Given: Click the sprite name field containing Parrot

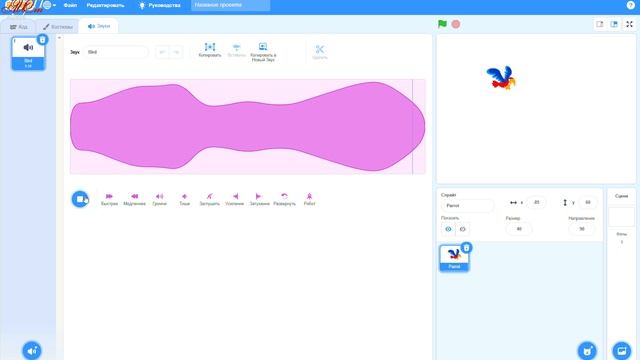Looking at the screenshot, I should [467, 205].
